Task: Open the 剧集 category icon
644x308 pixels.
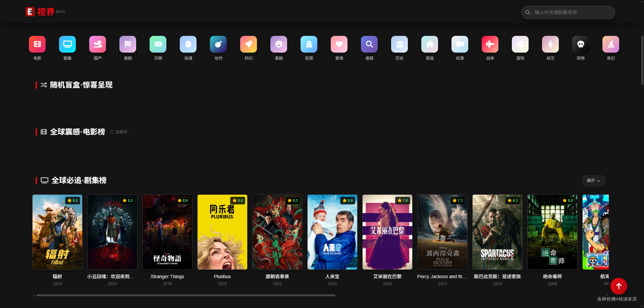Action: coord(67,44)
